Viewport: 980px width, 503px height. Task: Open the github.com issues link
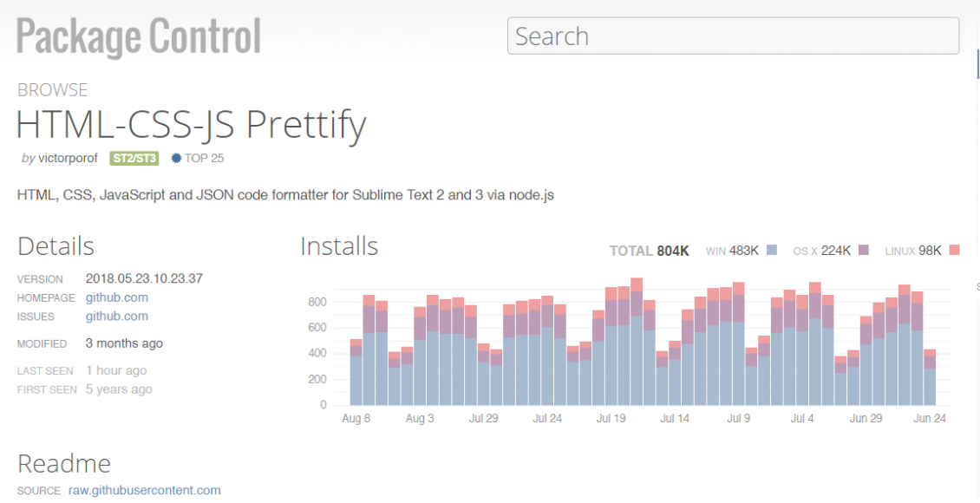[x=117, y=316]
